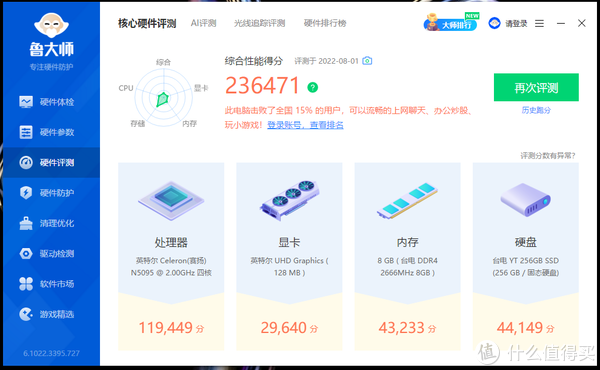
Task: Open the 大师排行 badge
Action: tap(451, 23)
